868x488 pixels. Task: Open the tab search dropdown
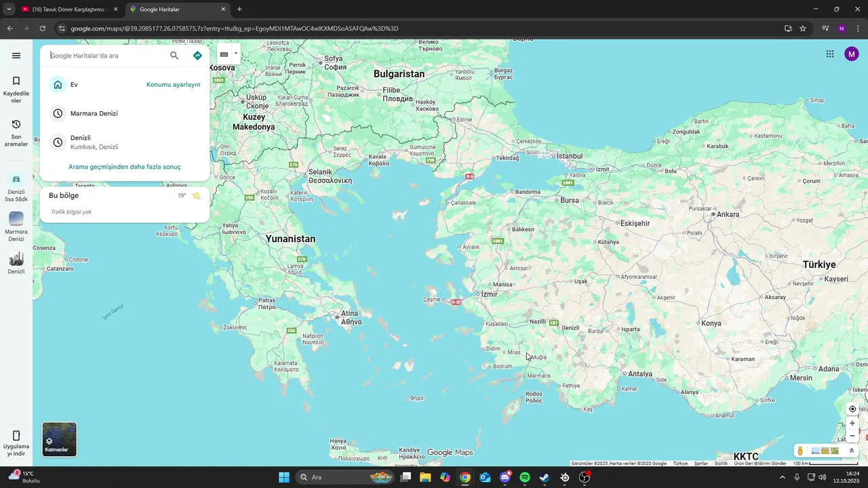pos(9,9)
